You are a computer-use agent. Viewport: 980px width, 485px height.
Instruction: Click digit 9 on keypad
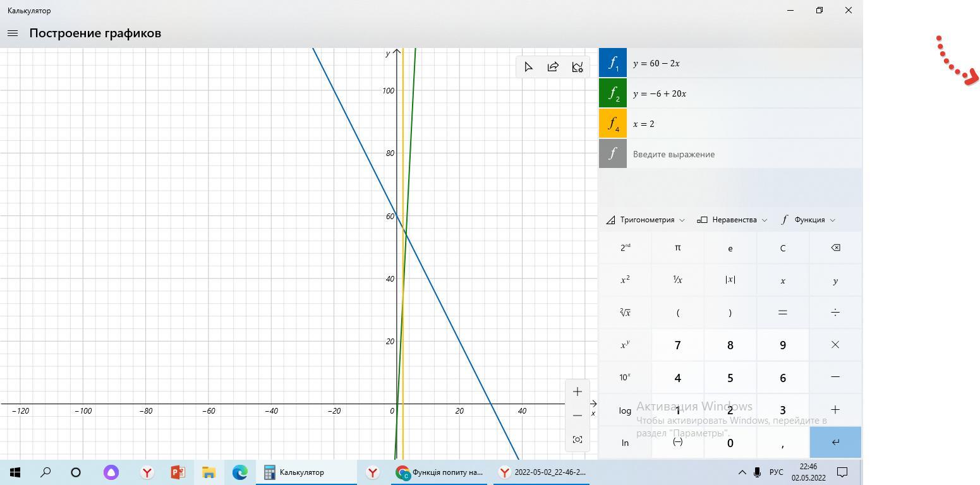coord(782,345)
